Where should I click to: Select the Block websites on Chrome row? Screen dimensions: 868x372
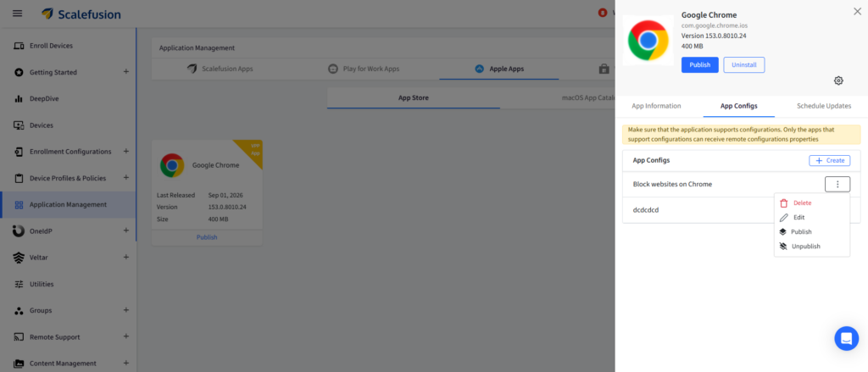point(741,185)
